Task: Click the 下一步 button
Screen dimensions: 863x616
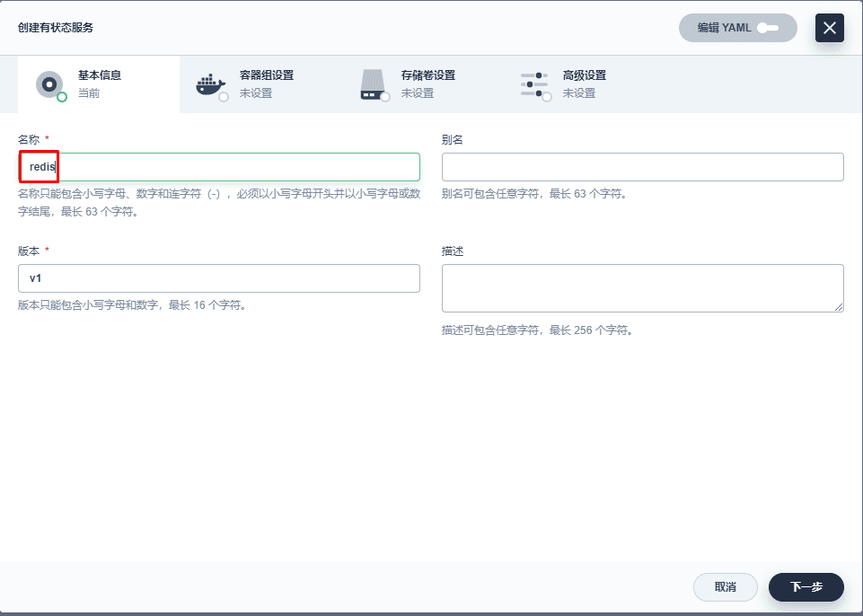Action: [806, 587]
